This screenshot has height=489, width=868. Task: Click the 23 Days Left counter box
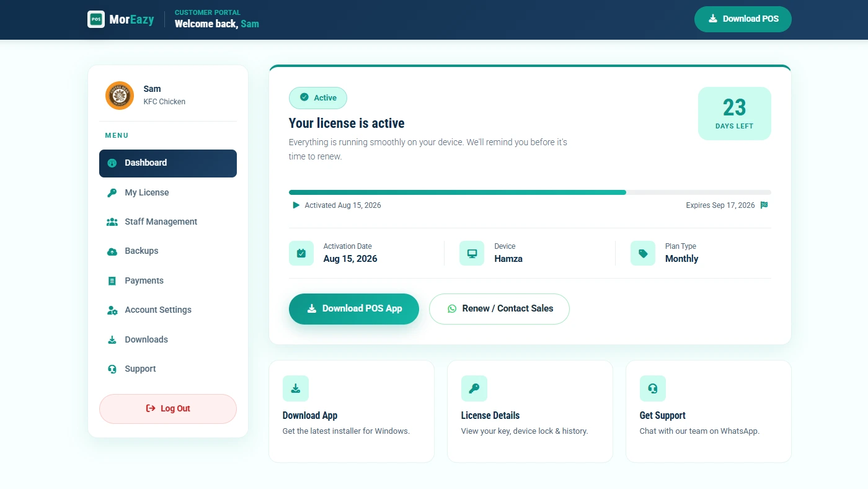[735, 114]
